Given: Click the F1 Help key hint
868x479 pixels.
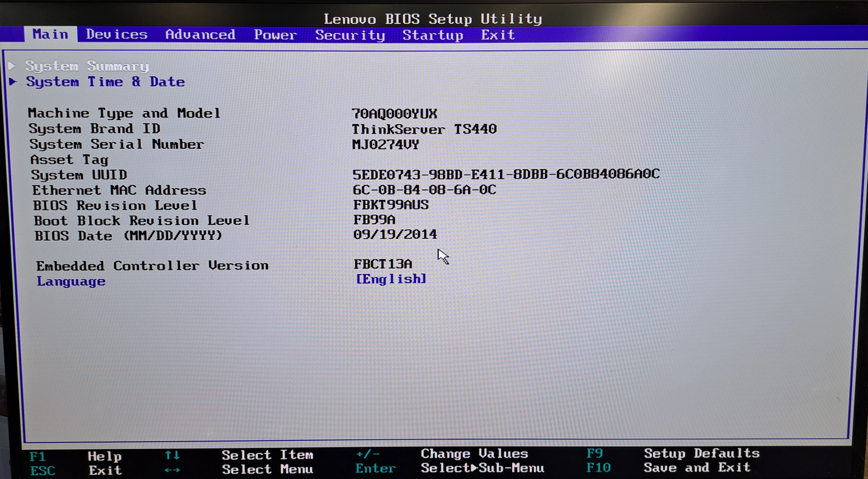Looking at the screenshot, I should coord(75,457).
